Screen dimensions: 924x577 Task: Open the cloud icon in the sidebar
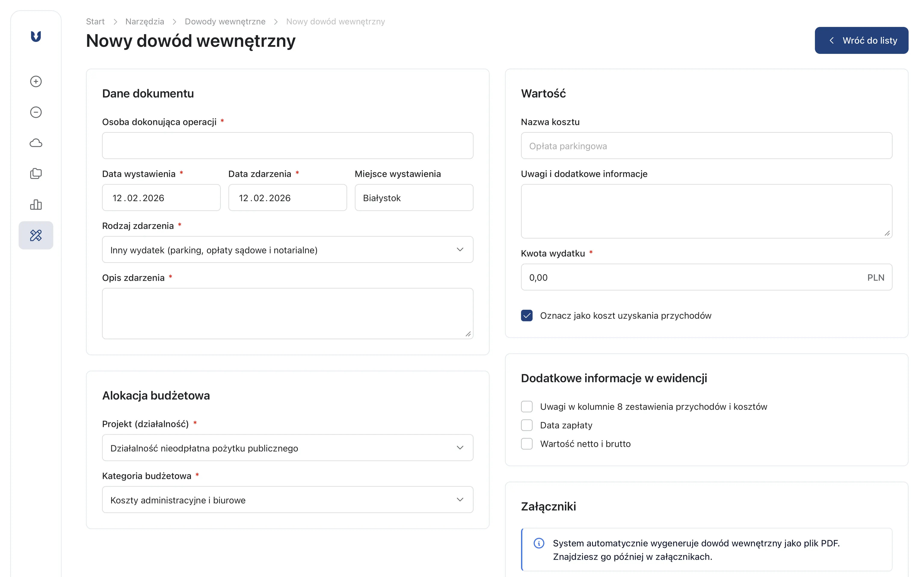(36, 143)
